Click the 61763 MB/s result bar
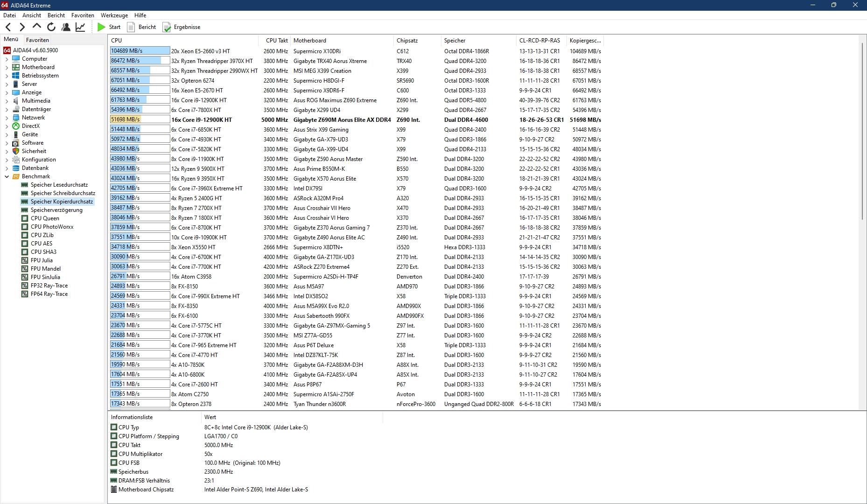This screenshot has width=867, height=504. (x=140, y=100)
